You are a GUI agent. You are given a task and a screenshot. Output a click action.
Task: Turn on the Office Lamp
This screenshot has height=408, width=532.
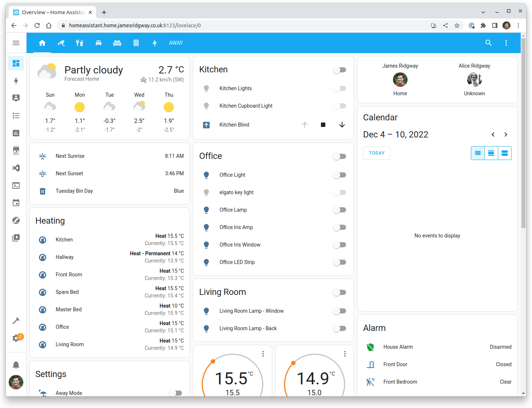pos(339,210)
